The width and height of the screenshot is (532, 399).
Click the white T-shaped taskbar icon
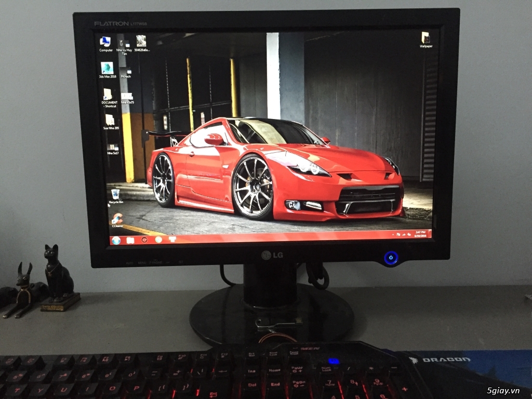[172, 240]
